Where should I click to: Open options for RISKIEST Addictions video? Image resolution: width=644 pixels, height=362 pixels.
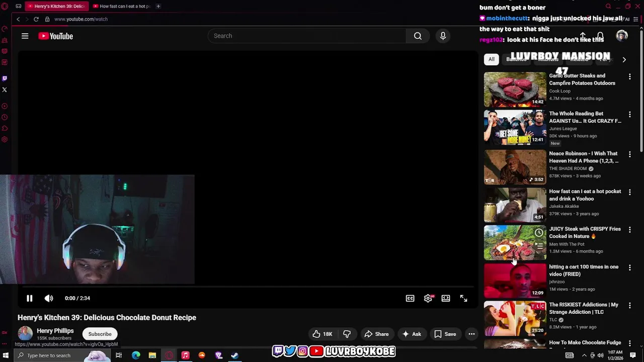pyautogui.click(x=629, y=305)
